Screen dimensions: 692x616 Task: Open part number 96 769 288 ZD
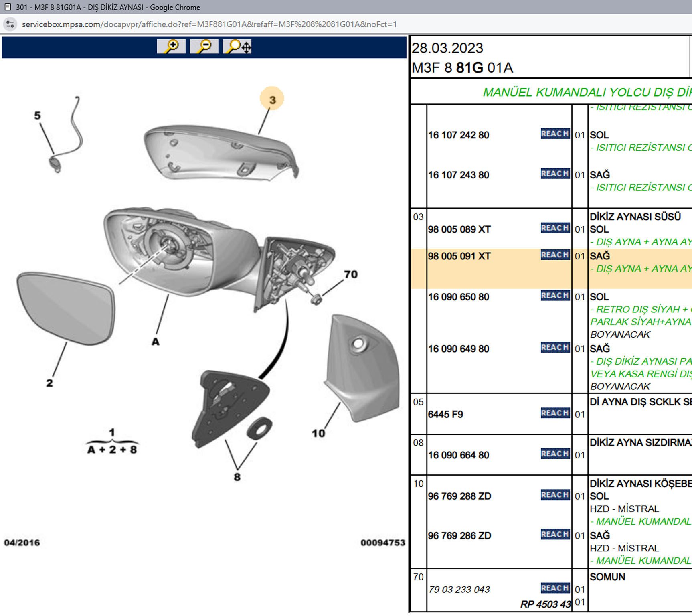pos(459,496)
